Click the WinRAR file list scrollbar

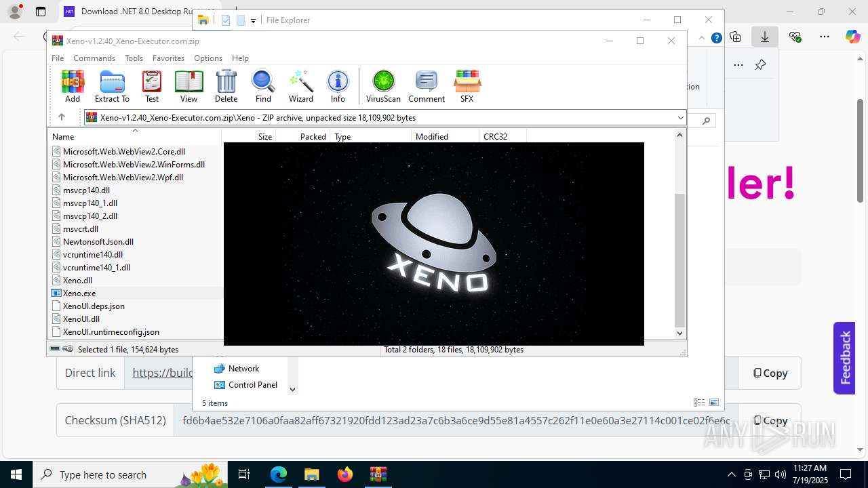pos(680,260)
